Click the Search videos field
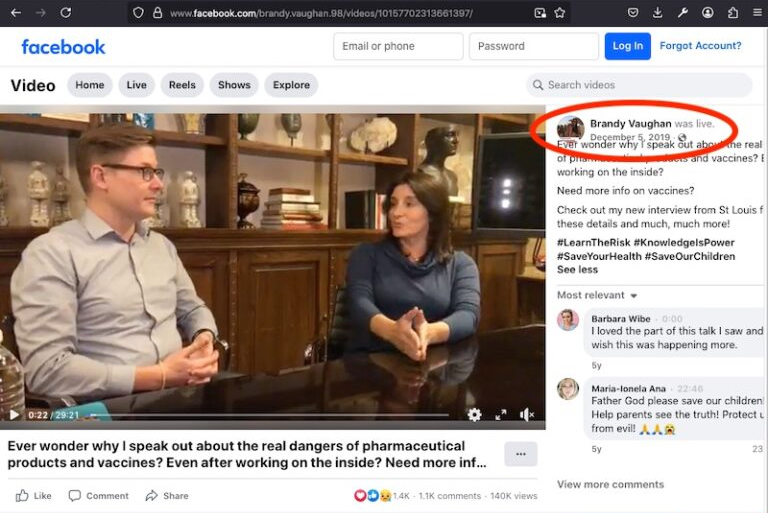Screen dimensions: 768x513 (639, 85)
